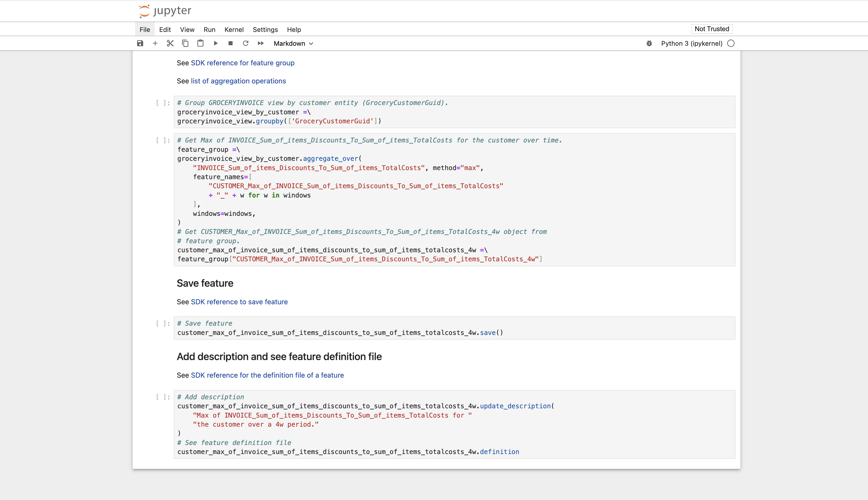Image resolution: width=868 pixels, height=500 pixels.
Task: Open the Run menu
Action: point(209,30)
